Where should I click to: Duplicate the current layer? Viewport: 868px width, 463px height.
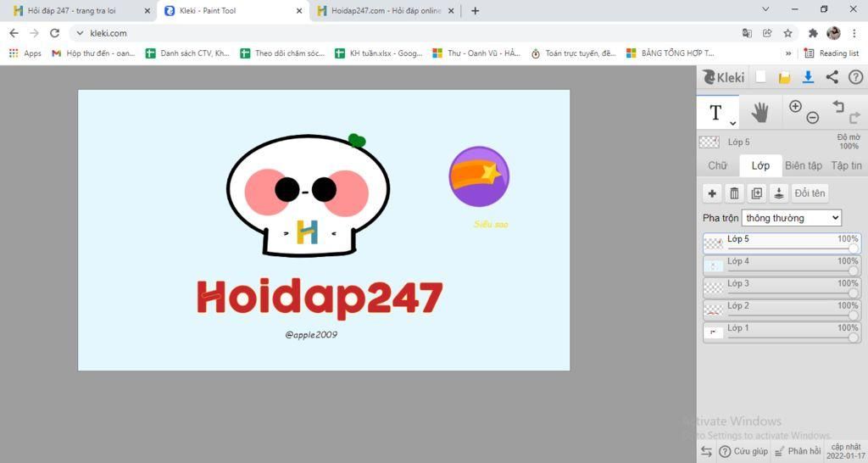(756, 193)
